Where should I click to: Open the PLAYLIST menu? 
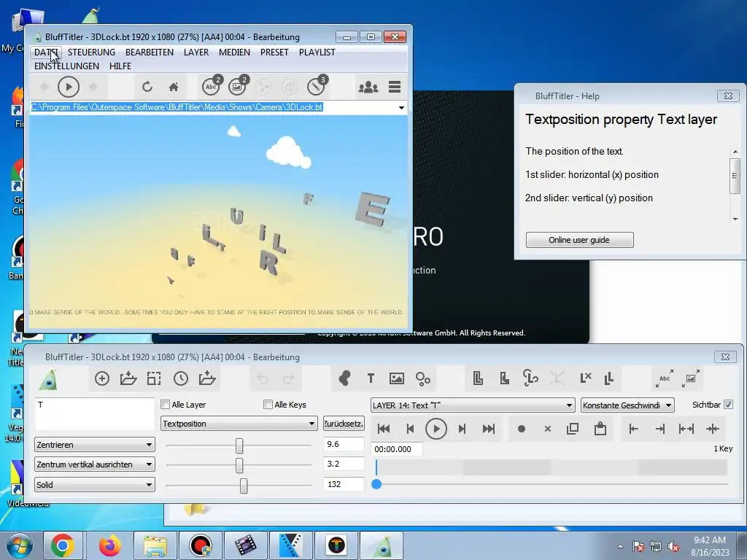tap(317, 52)
